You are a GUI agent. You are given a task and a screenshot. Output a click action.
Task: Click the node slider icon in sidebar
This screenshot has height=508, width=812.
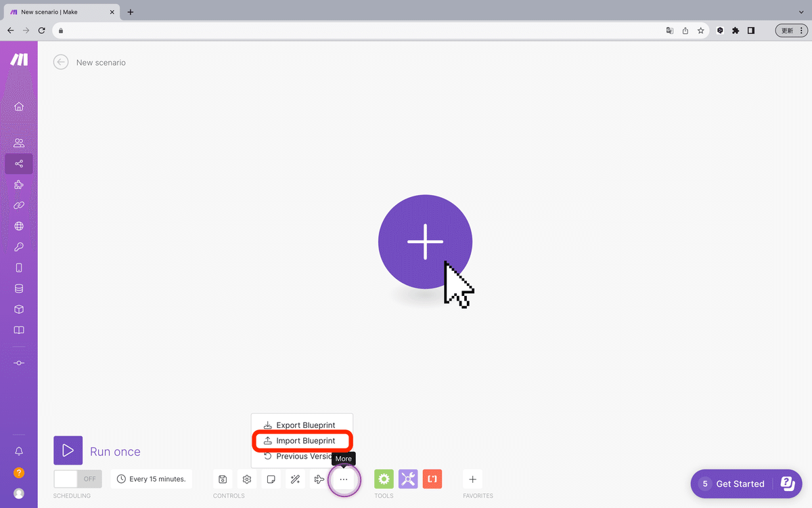(x=19, y=363)
